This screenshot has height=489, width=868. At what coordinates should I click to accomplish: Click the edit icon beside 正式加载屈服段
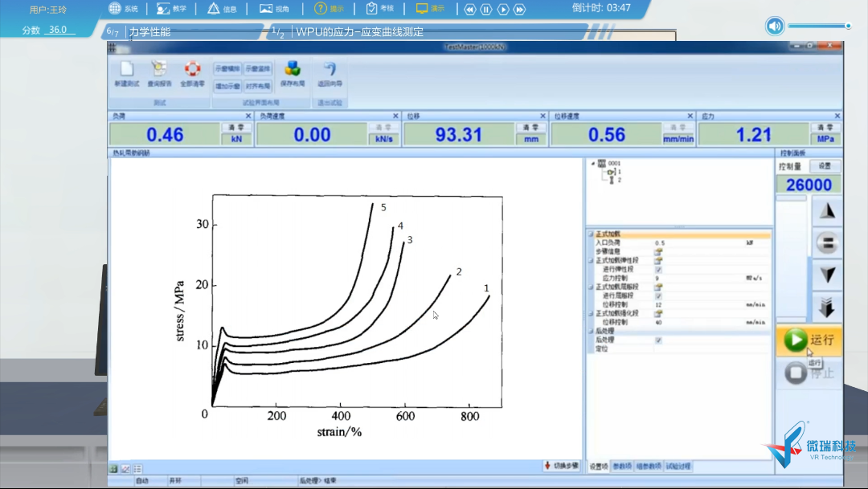click(x=658, y=287)
